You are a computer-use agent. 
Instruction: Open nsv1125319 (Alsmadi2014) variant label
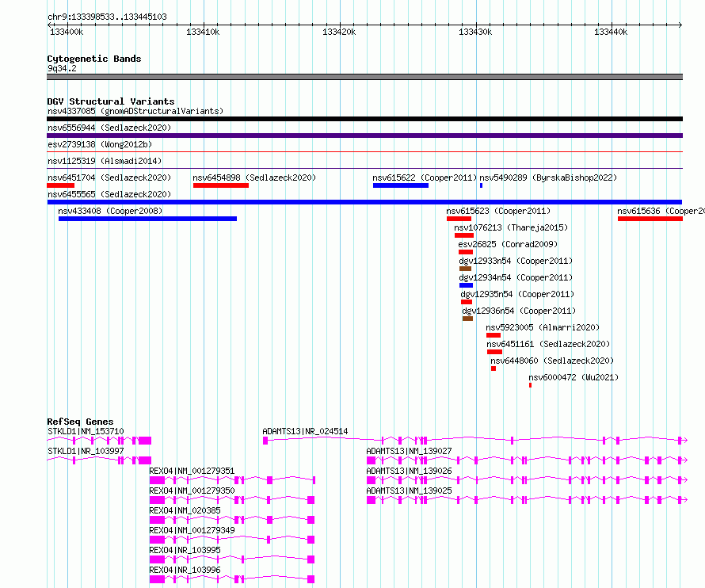(105, 161)
